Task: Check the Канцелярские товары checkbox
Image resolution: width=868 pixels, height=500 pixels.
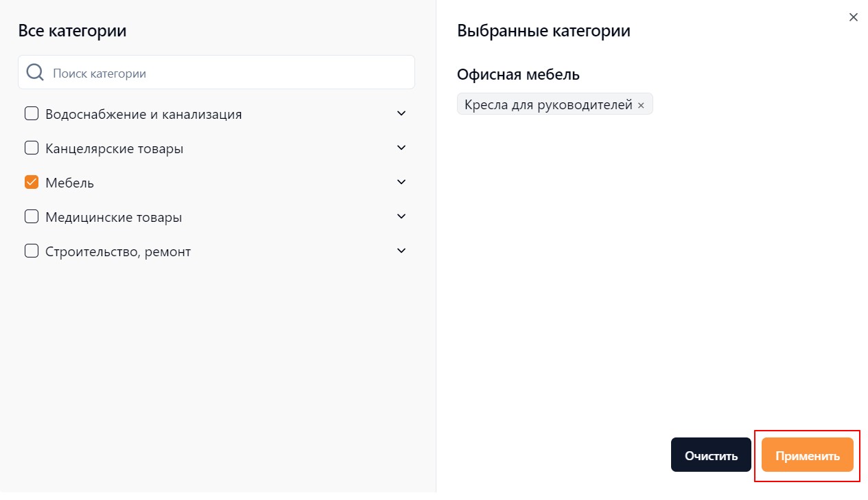Action: pos(32,148)
